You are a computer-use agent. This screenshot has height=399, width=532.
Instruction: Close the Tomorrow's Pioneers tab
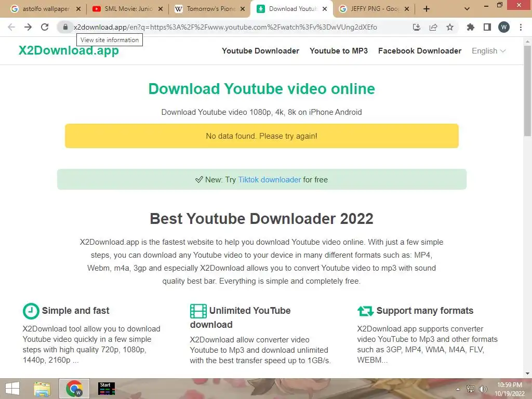click(243, 9)
